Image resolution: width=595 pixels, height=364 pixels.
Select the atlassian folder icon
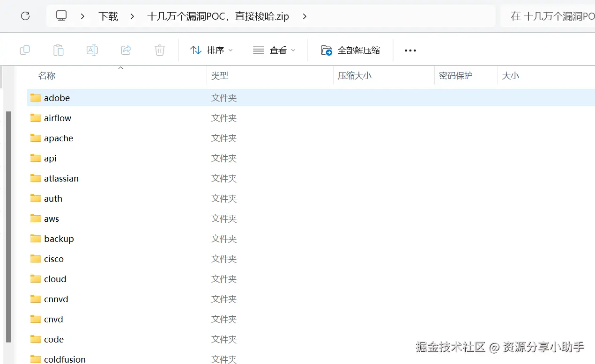click(x=36, y=178)
